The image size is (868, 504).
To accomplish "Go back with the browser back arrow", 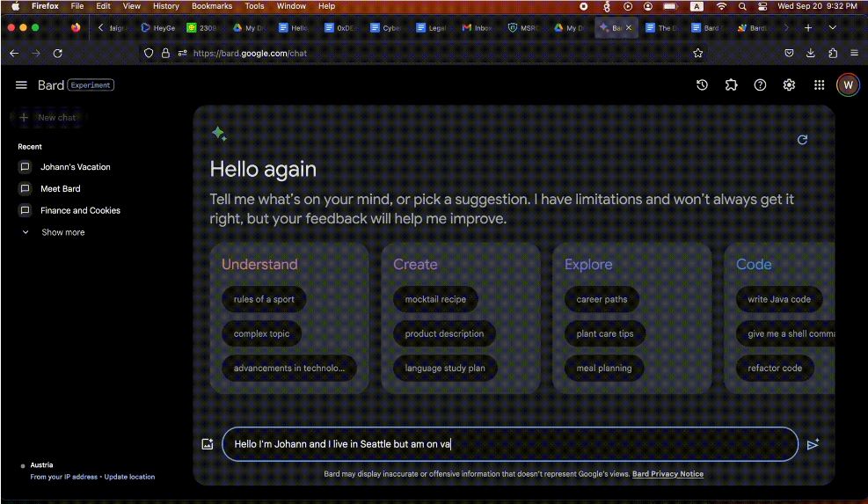I will click(x=14, y=53).
